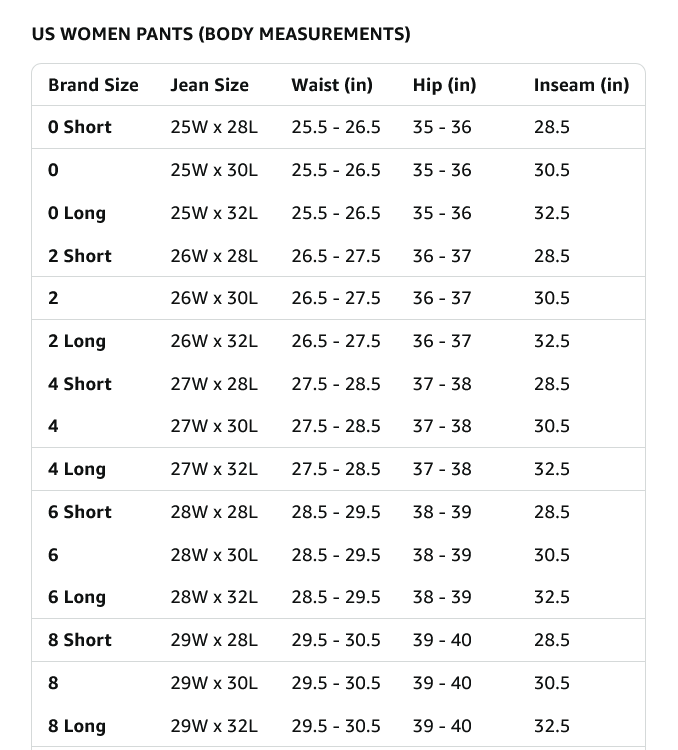
Task: Click the waist measurement in the "8 Short" row
Action: [336, 640]
